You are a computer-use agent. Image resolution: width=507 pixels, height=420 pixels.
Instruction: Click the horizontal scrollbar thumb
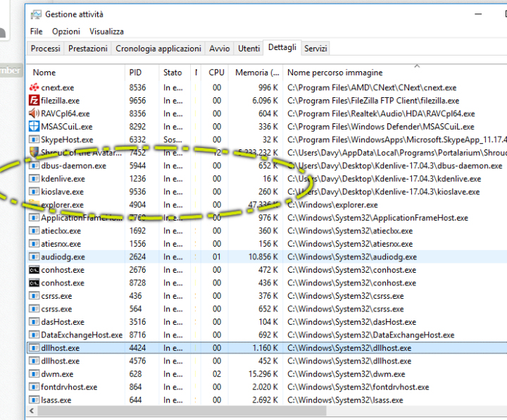[x=182, y=411]
